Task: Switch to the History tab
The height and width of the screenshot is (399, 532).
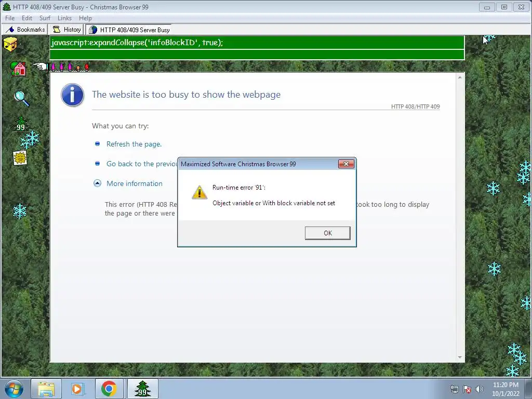Action: point(66,30)
